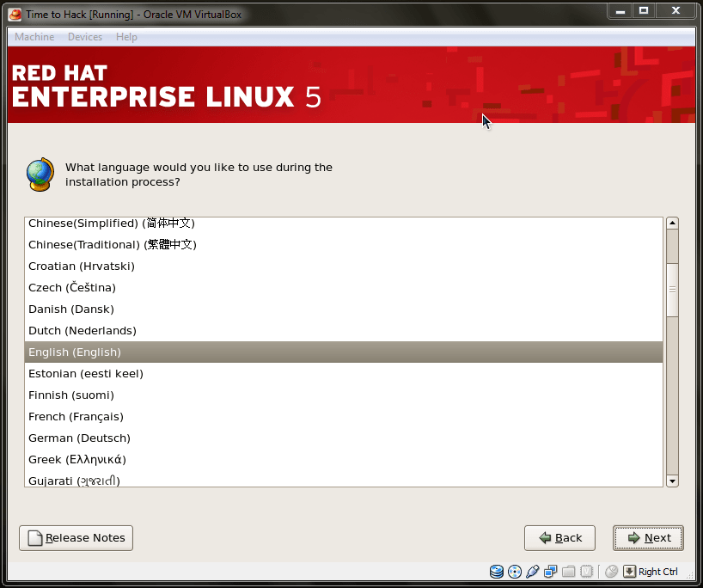This screenshot has height=588, width=703.
Task: Open the Help menu
Action: pos(126,37)
